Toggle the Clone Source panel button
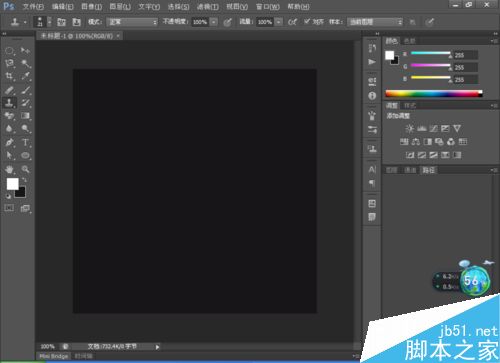 77,22
